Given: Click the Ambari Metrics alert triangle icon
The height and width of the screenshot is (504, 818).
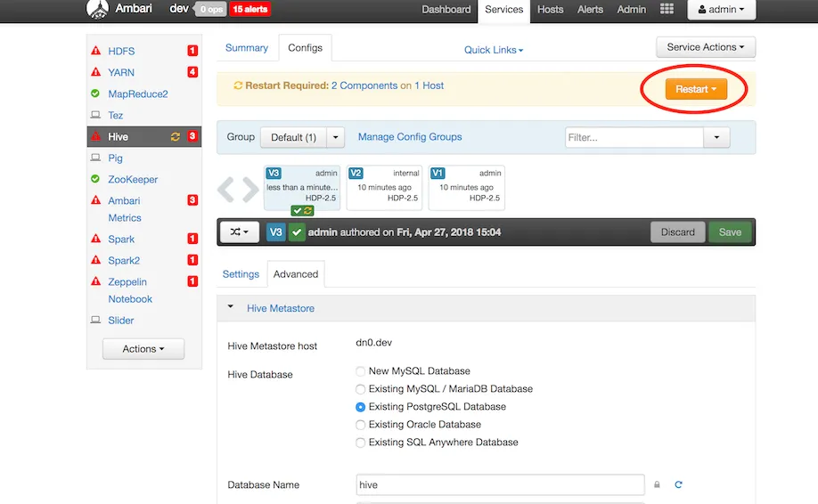Looking at the screenshot, I should point(95,200).
